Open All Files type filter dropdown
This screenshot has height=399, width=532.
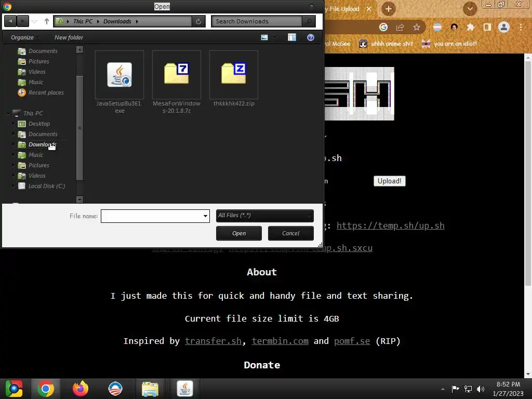[x=264, y=216]
